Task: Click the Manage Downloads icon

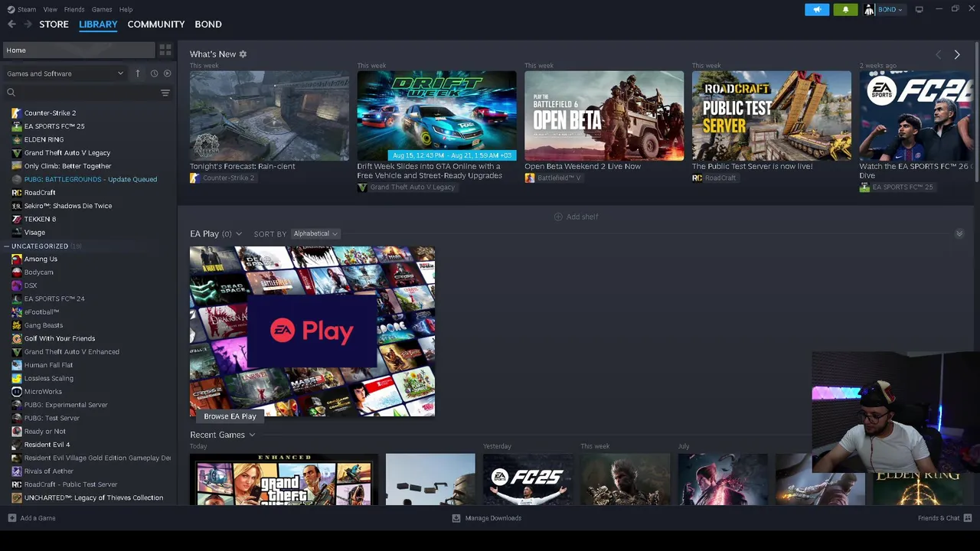Action: pyautogui.click(x=456, y=518)
